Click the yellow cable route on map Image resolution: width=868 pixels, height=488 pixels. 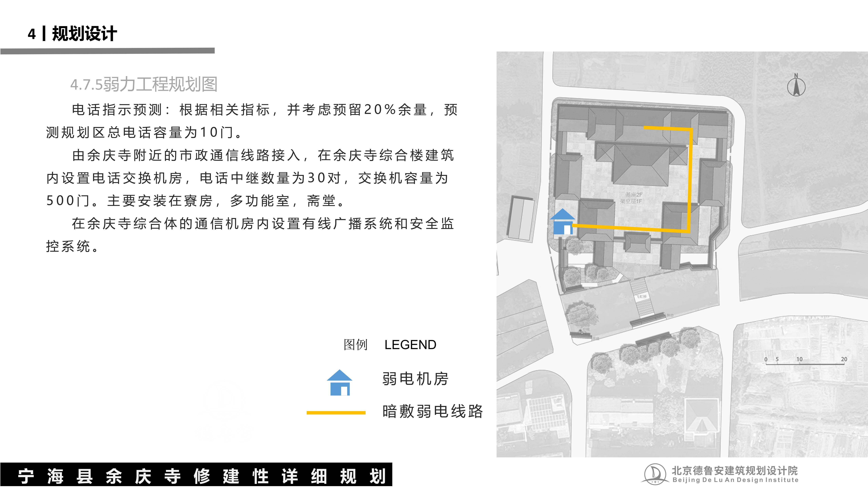[x=691, y=178]
